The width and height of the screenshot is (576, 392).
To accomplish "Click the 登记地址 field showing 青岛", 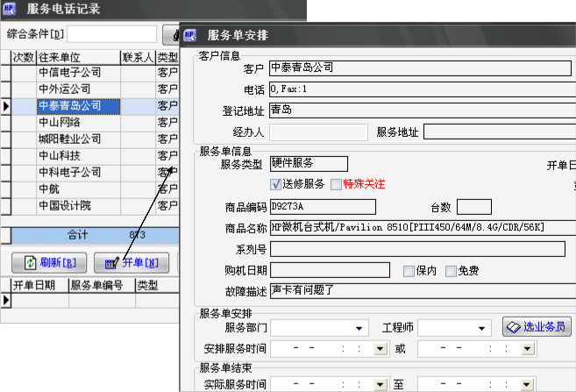I will point(423,110).
